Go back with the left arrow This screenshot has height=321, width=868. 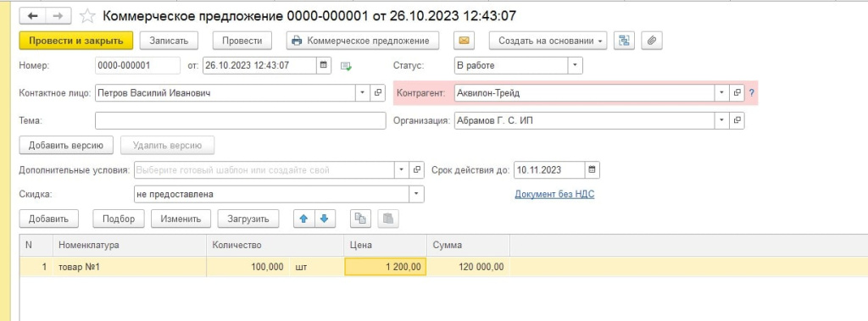pos(32,16)
